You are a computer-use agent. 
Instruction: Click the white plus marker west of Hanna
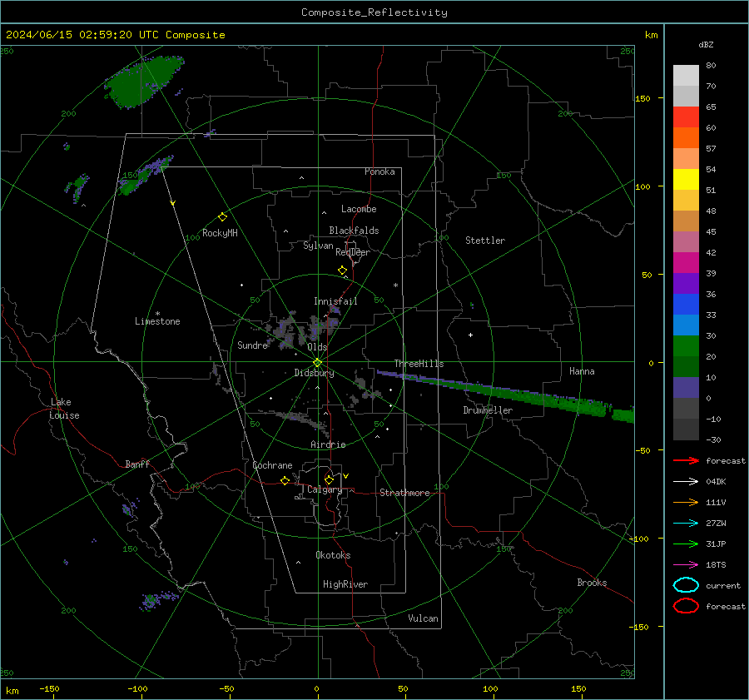(470, 335)
